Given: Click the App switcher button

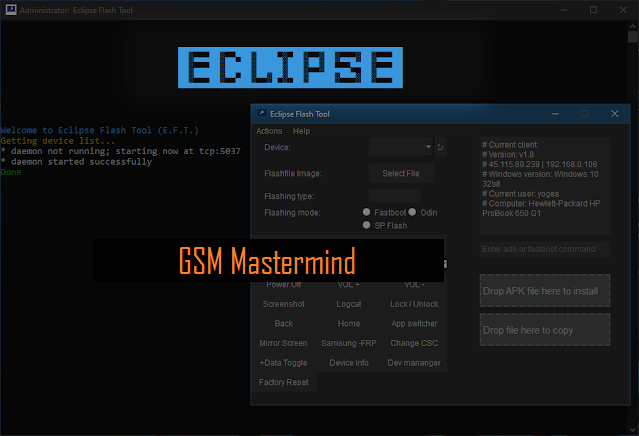Looking at the screenshot, I should [x=414, y=324].
